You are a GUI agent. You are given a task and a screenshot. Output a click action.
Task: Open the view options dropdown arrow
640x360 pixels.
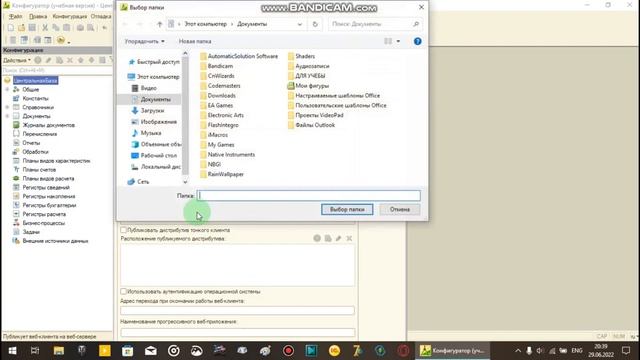[398, 41]
